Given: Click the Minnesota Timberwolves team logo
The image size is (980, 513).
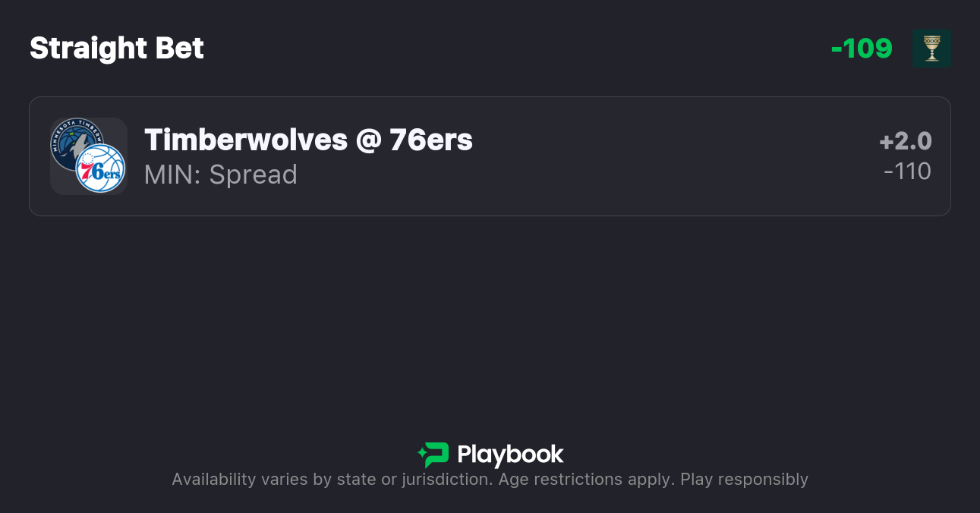Looking at the screenshot, I should (74, 140).
